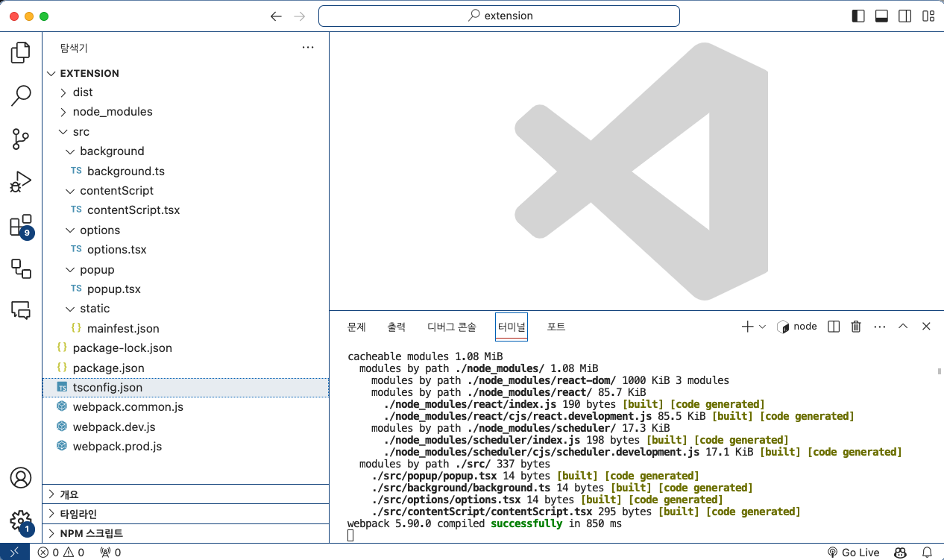944x560 pixels.
Task: Click the extension command center search box
Action: tap(499, 16)
